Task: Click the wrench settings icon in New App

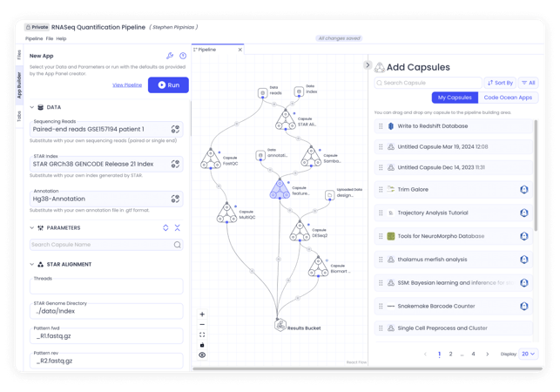Action: pyautogui.click(x=170, y=56)
